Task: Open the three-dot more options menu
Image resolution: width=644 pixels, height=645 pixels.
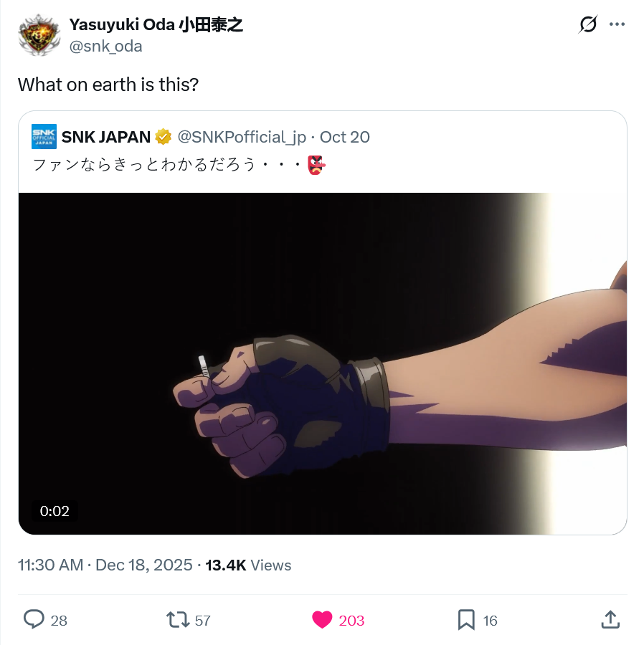Action: click(617, 24)
